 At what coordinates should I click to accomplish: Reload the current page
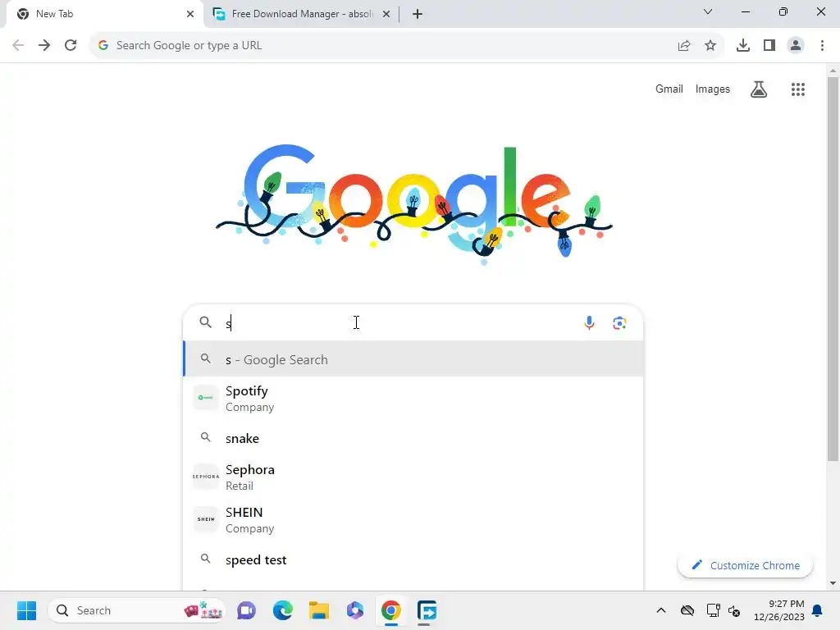click(x=71, y=45)
